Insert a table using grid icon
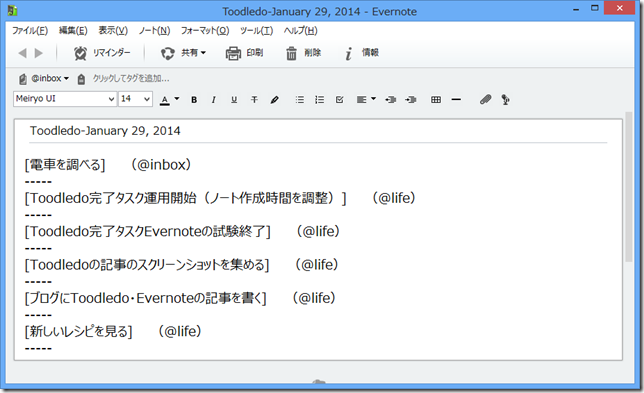644x393 pixels. point(436,99)
